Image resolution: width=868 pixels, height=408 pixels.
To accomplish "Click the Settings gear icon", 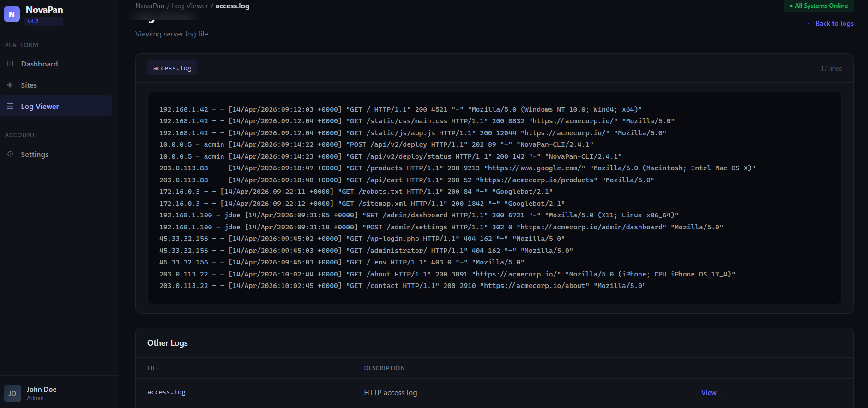I will pos(10,154).
